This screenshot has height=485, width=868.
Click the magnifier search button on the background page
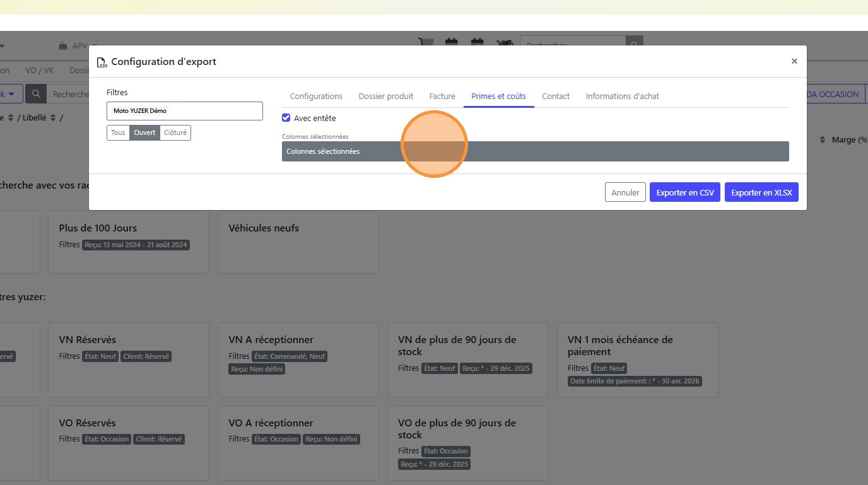coord(36,94)
